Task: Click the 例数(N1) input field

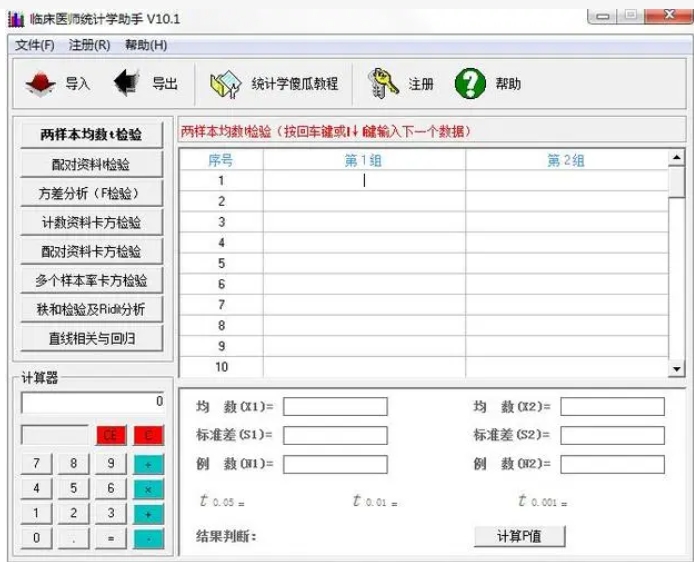Action: [x=335, y=465]
